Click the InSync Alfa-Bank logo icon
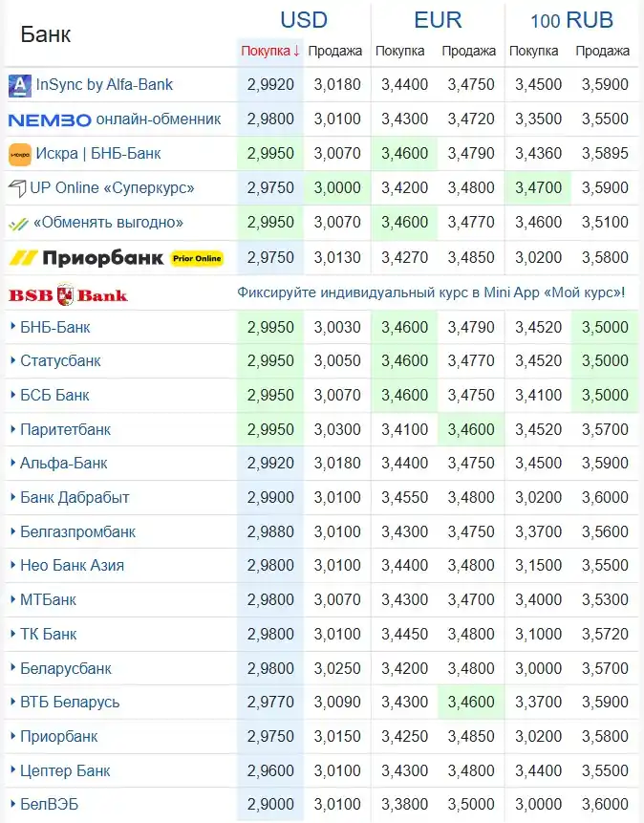The image size is (644, 823). coord(19,85)
